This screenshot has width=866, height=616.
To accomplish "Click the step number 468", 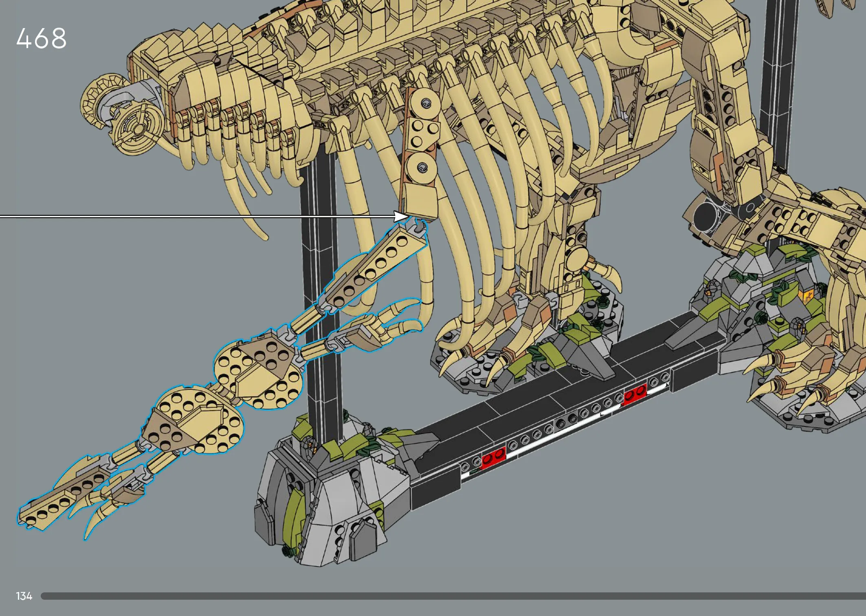I will coord(42,39).
